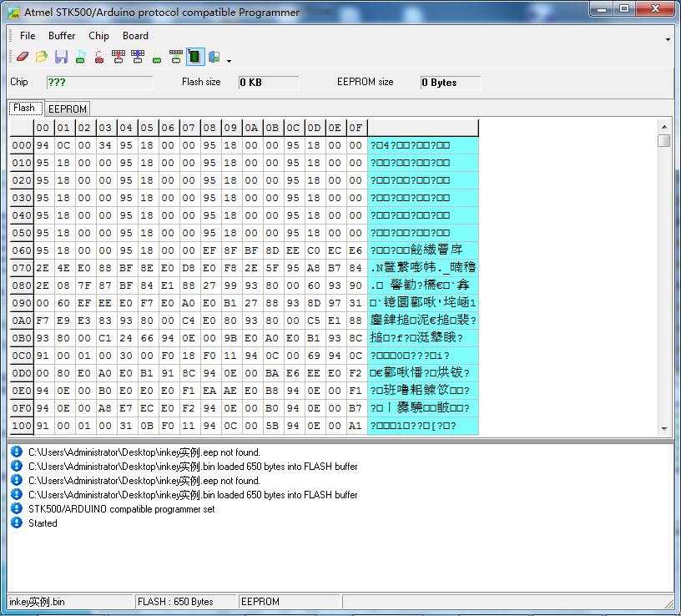Open the Board menu
The width and height of the screenshot is (681, 616).
tap(135, 36)
